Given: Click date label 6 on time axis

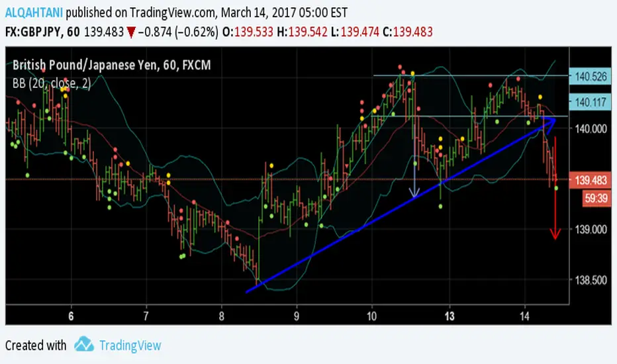Looking at the screenshot, I should pyautogui.click(x=71, y=316).
